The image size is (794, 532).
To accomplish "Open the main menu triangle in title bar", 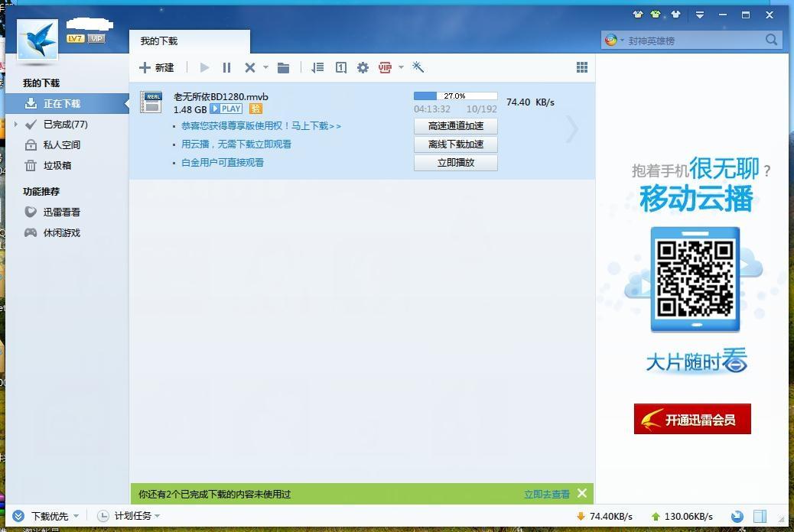I will click(x=700, y=15).
